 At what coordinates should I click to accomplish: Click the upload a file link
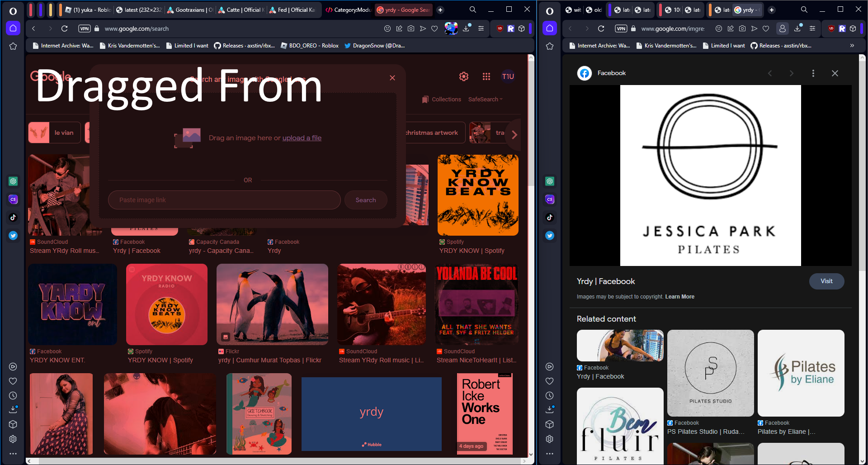click(302, 138)
